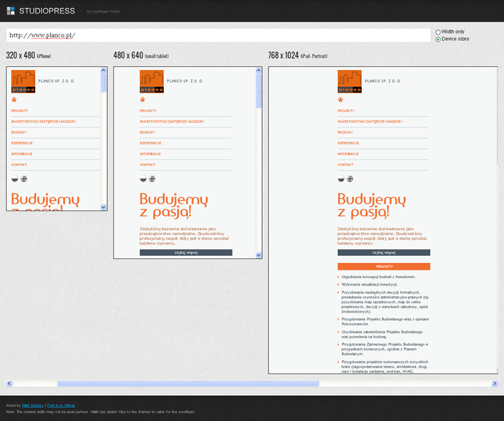Click the URL input field
The height and width of the screenshot is (421, 504).
click(218, 35)
